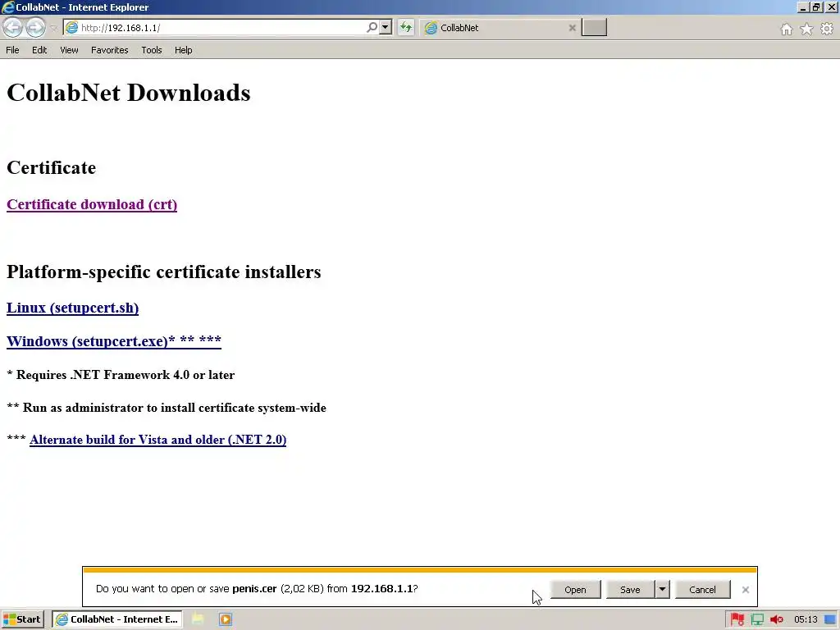Follow the Certificate download (crt) link
840x630 pixels.
click(92, 204)
